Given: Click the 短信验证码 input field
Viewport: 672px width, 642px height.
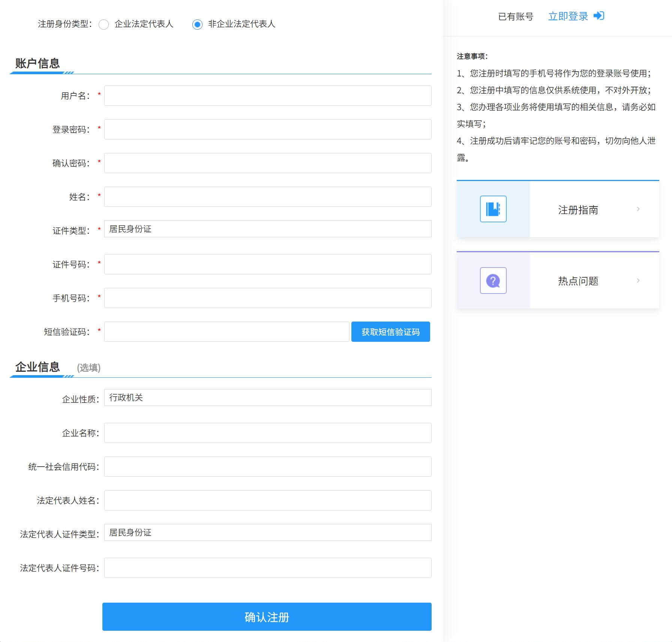Looking at the screenshot, I should pyautogui.click(x=226, y=332).
